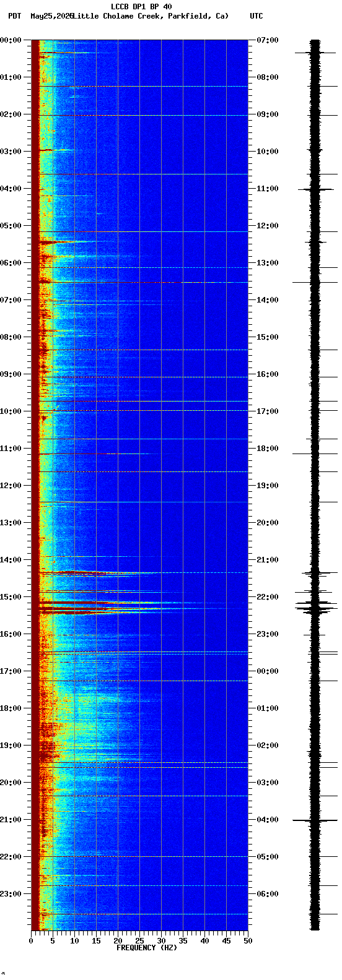Image resolution: width=342 pixels, height=980 pixels.
Task: Click the "20" frequency axis label
Action: coord(118,941)
